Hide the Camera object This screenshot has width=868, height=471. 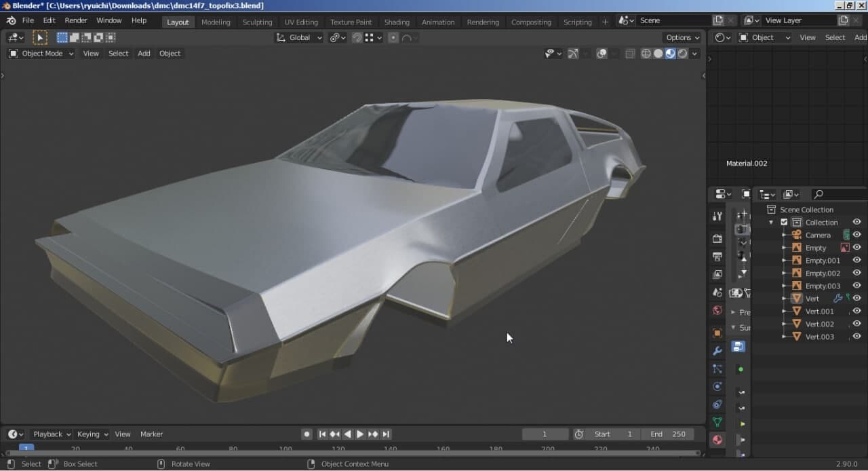coord(856,235)
